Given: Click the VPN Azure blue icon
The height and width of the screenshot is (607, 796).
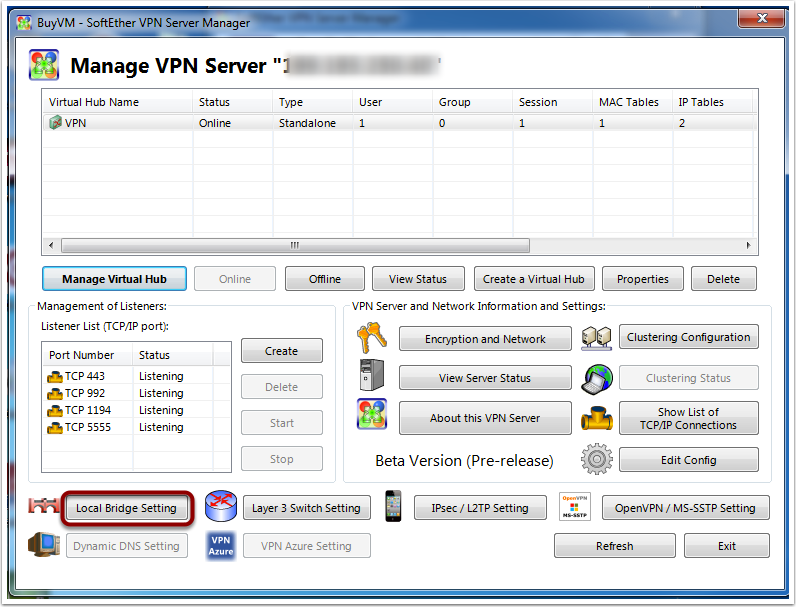Looking at the screenshot, I should coord(221,546).
